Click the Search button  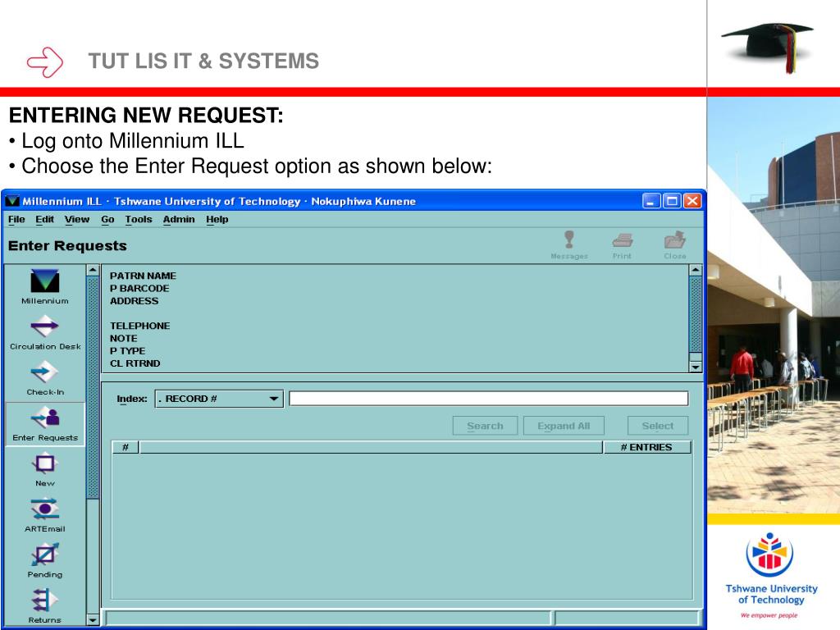point(485,426)
